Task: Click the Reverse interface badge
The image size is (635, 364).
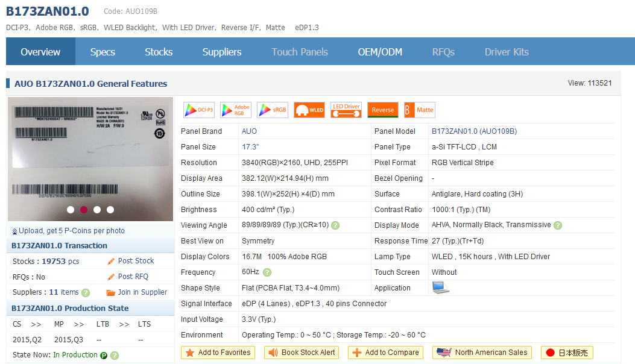Action: 383,110
